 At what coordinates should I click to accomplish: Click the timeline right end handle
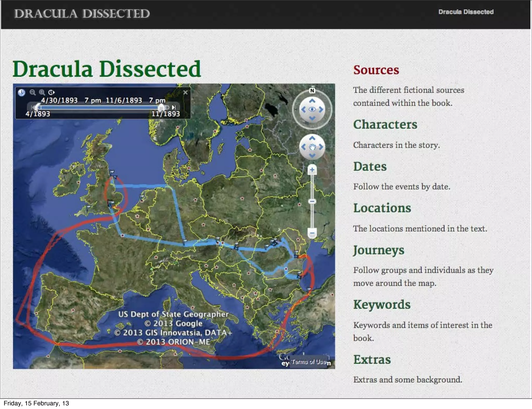click(x=162, y=107)
